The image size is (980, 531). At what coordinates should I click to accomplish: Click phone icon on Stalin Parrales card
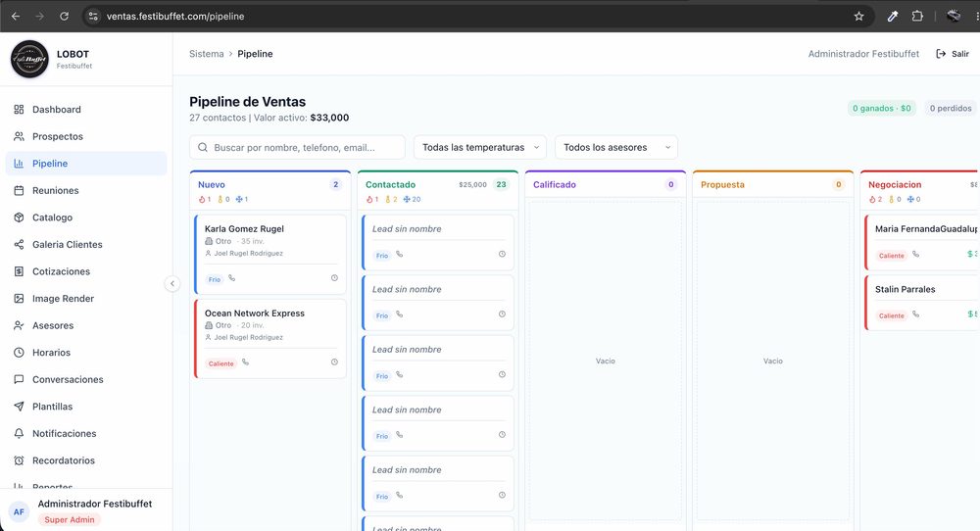coord(915,314)
